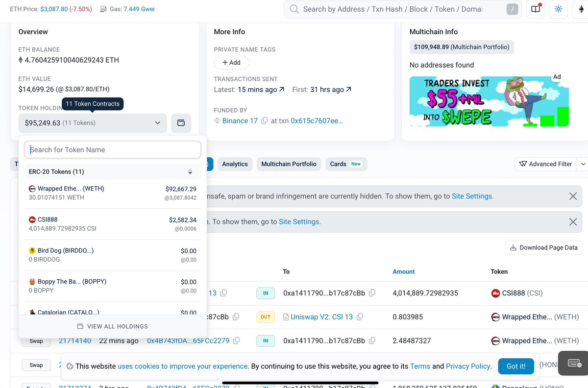Open the Multichain Portfolio $109,948.89 badge
This screenshot has height=388, width=588.
[x=462, y=47]
